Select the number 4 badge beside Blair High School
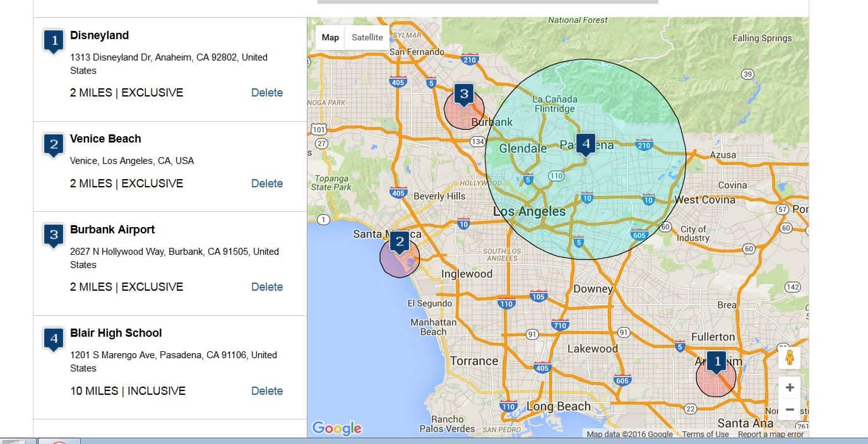868x444 pixels. pos(54,339)
